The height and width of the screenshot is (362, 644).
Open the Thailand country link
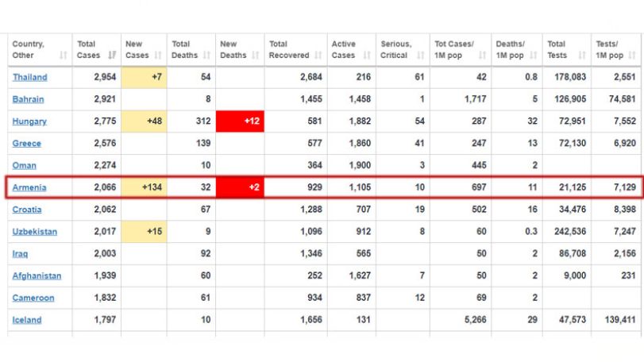tap(29, 77)
